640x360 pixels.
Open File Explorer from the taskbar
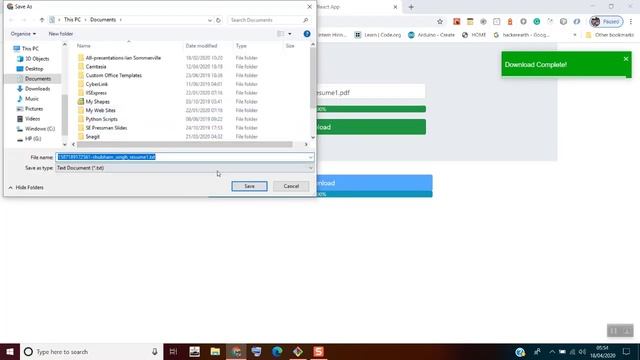(215, 351)
